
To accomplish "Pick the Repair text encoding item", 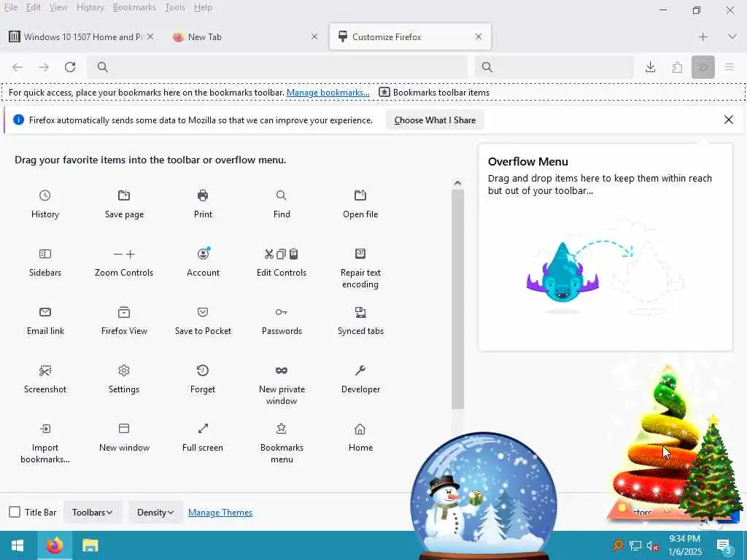I will pyautogui.click(x=360, y=268).
